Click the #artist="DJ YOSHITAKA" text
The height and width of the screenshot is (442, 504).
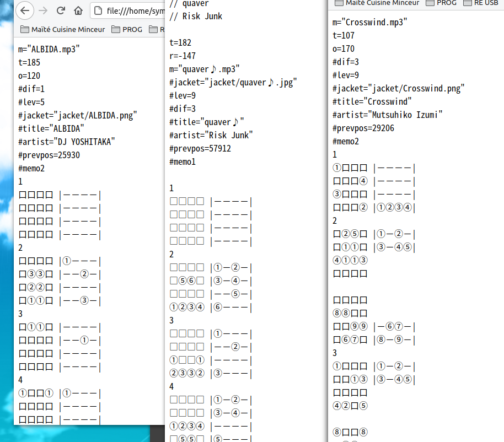tap(67, 142)
